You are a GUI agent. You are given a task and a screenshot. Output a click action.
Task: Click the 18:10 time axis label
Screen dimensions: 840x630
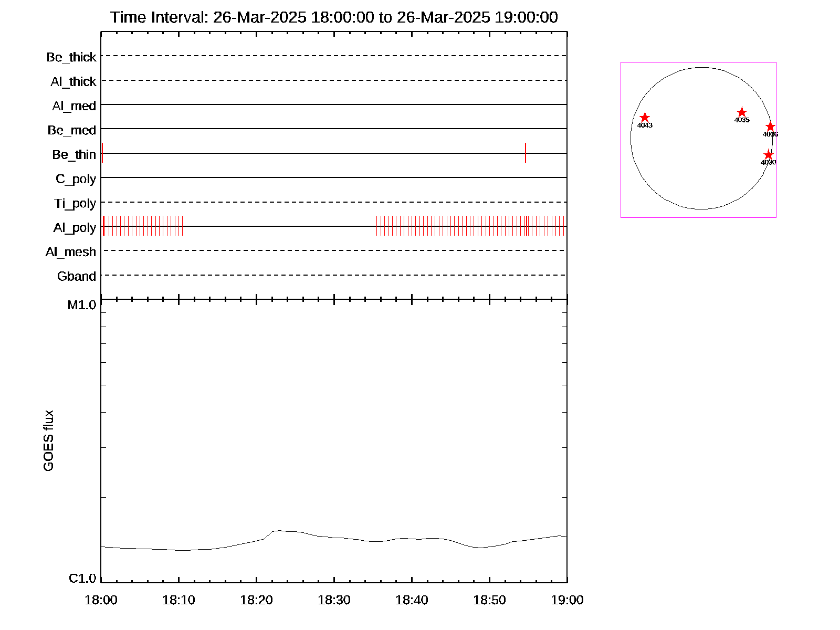click(178, 600)
